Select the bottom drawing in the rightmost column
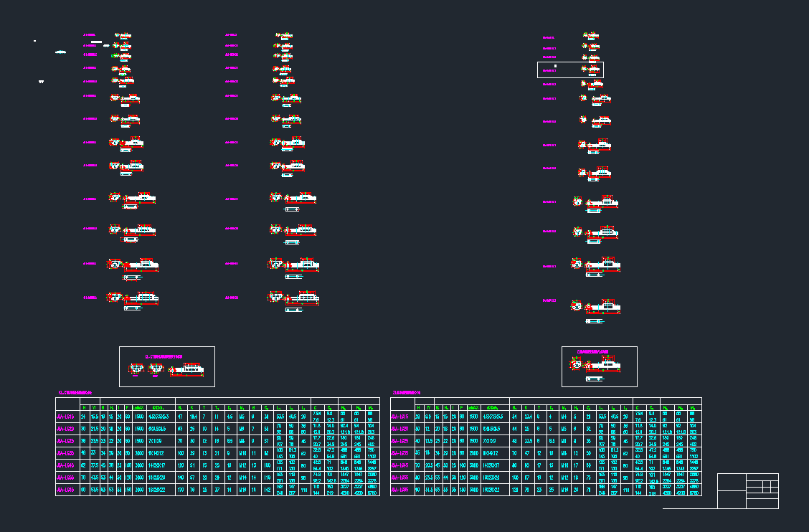The width and height of the screenshot is (809, 532). 595,305
